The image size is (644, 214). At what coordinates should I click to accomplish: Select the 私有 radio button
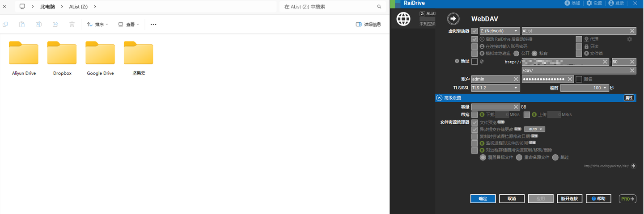(x=534, y=53)
